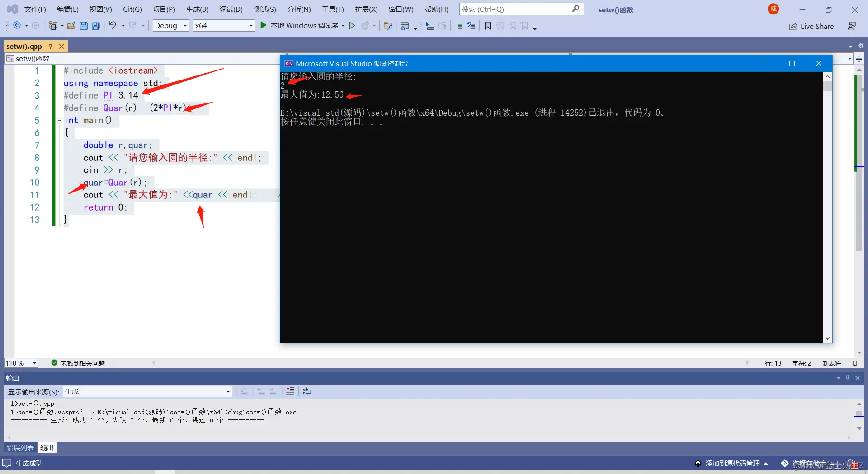The height and width of the screenshot is (474, 868).
Task: Start without debugging using the hollow play icon
Action: [352, 26]
